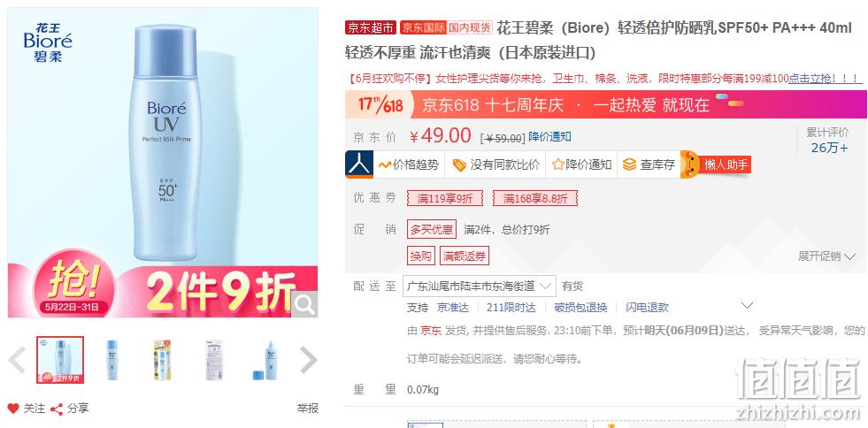The height and width of the screenshot is (428, 868).
Task: Click 降价通知 link beside the price
Action: [x=549, y=136]
